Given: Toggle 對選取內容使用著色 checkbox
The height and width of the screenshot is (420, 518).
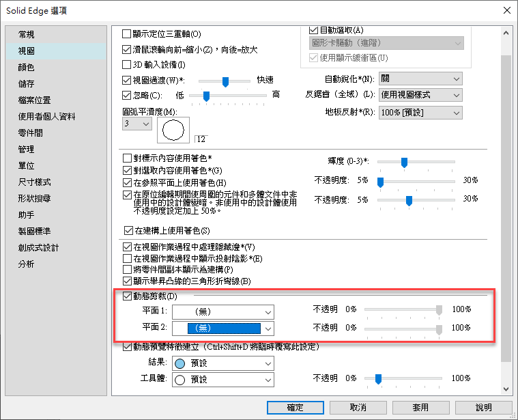Looking at the screenshot, I should 127,170.
